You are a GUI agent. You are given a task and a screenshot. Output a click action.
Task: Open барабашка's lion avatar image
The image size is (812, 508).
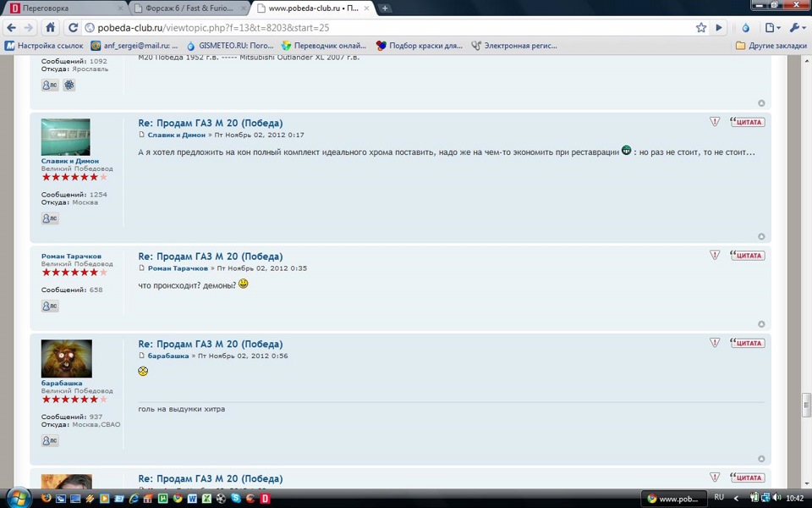[x=67, y=359]
